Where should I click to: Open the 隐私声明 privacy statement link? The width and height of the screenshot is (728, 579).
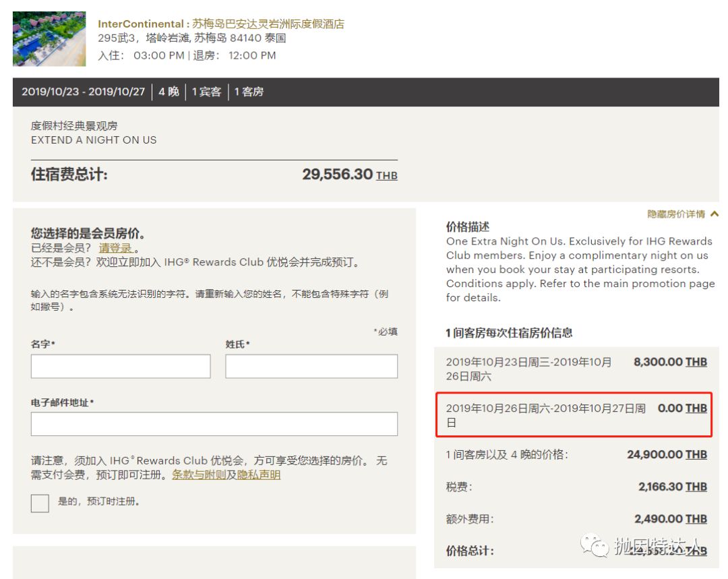pyautogui.click(x=259, y=475)
